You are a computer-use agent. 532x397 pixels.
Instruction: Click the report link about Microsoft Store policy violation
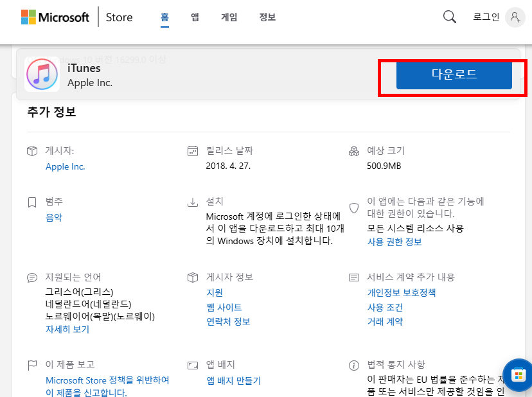point(107,386)
